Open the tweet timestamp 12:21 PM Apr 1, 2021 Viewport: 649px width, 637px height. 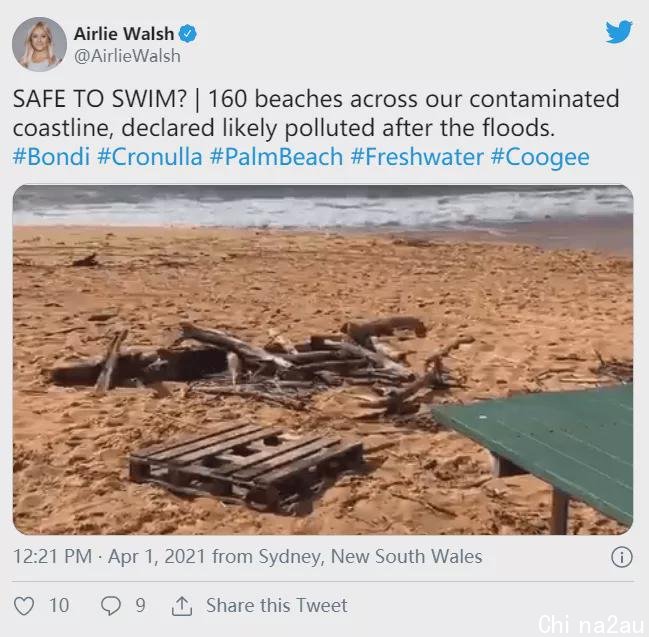tap(109, 556)
